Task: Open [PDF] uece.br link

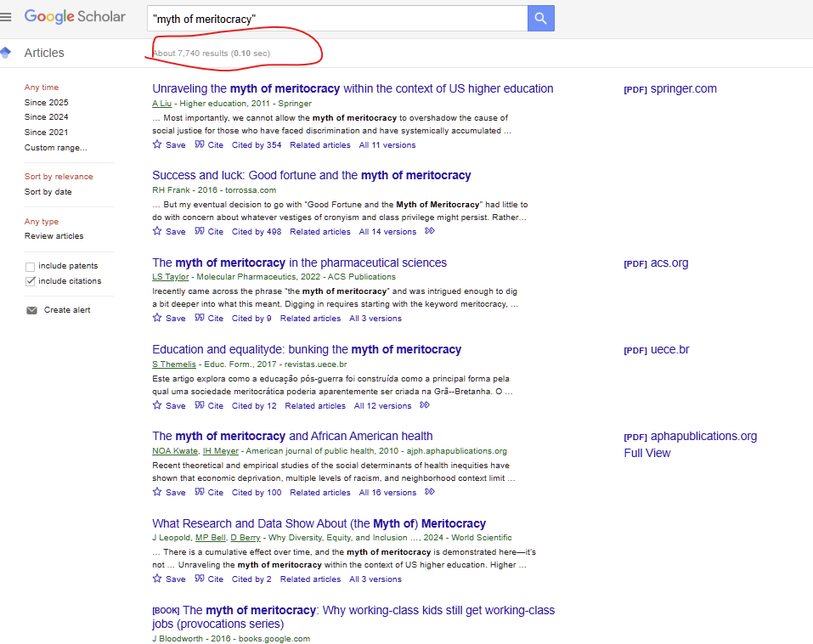Action: tap(657, 349)
